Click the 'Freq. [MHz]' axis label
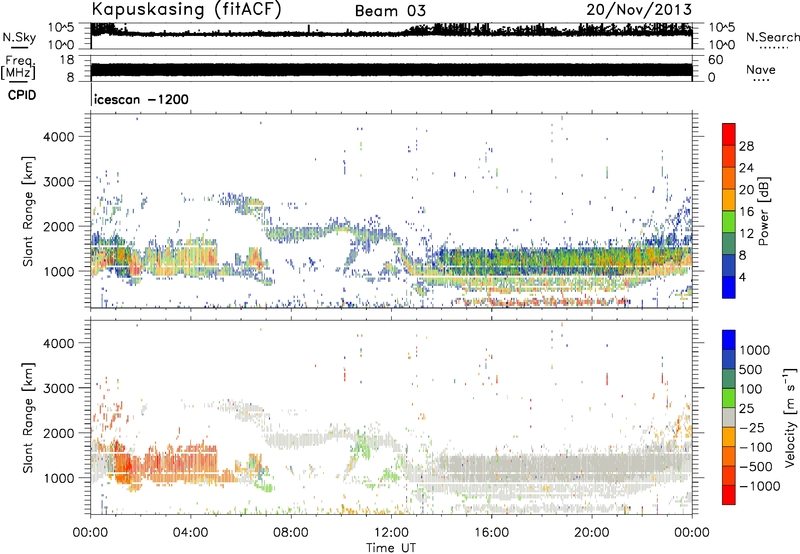The image size is (800, 554). pyautogui.click(x=19, y=67)
